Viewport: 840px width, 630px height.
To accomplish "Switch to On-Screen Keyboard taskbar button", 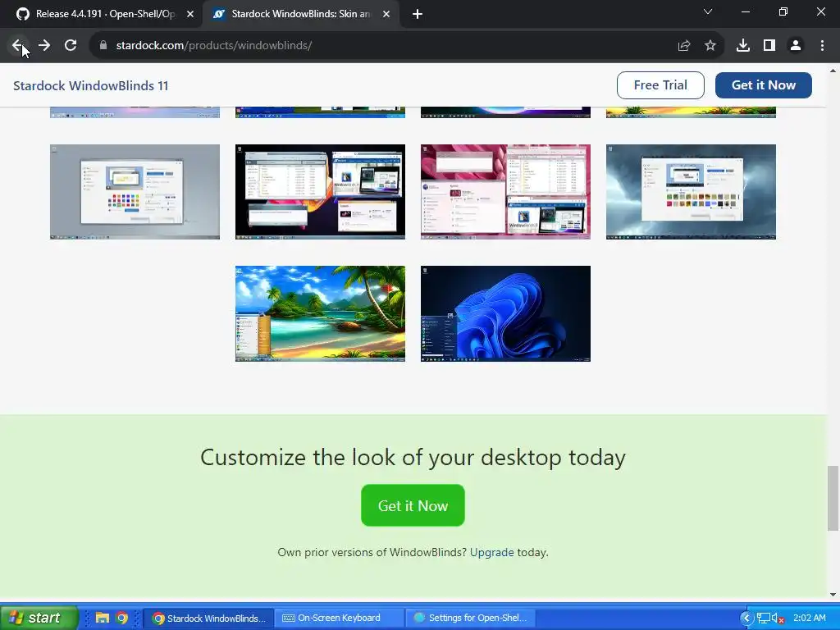I will coord(339,619).
